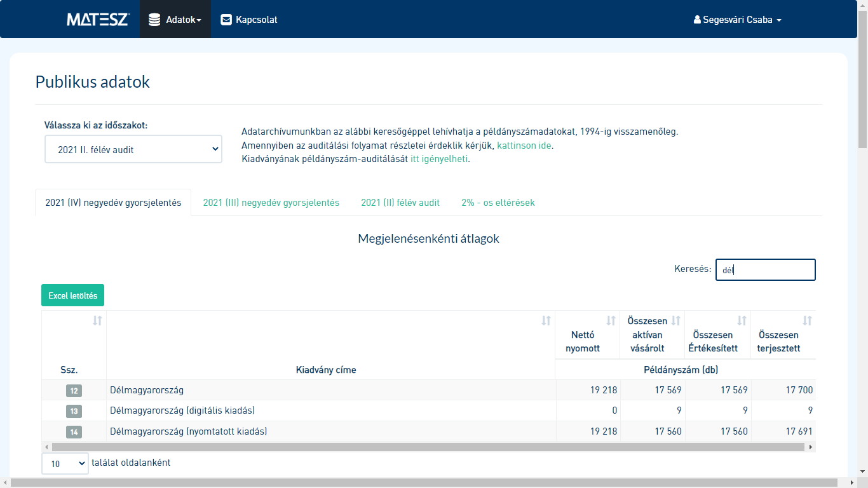The image size is (868, 488).
Task: Open the Adatok database menu
Action: (x=175, y=20)
